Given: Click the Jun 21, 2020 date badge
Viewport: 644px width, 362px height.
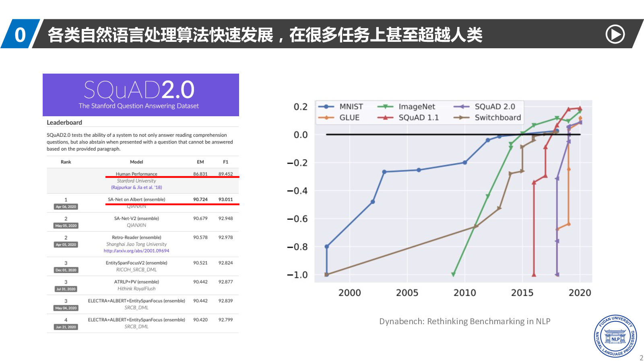Looking at the screenshot, I should tap(66, 327).
